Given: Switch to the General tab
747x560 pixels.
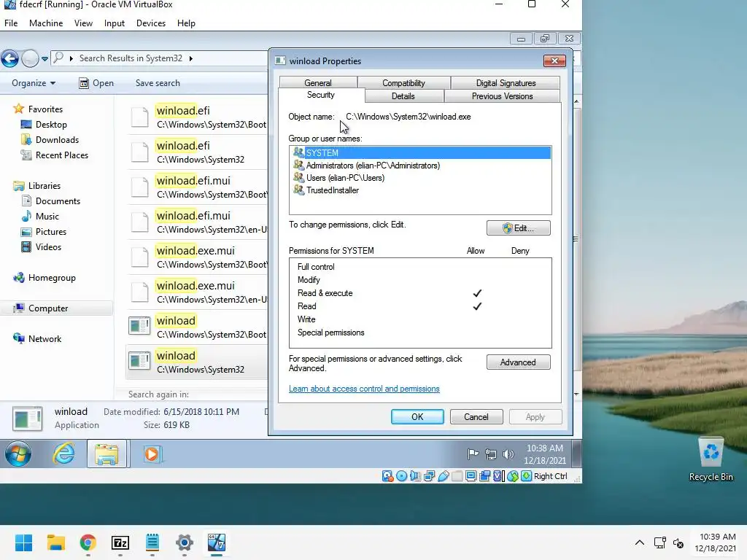Looking at the screenshot, I should [x=318, y=83].
